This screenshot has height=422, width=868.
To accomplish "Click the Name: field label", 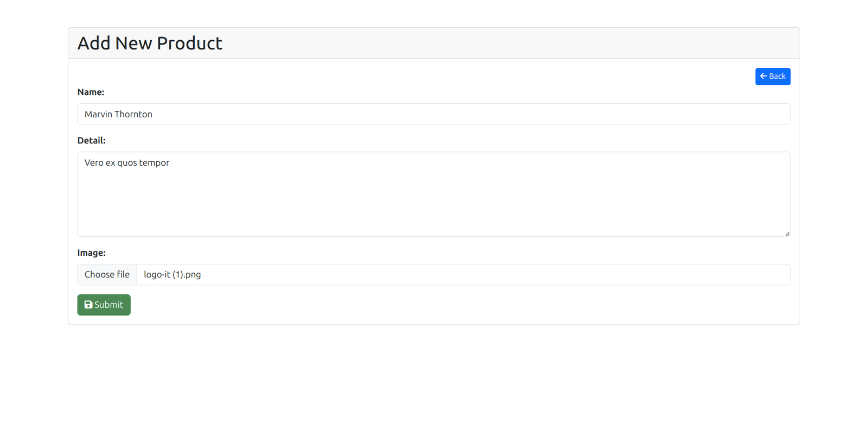I will coord(91,92).
